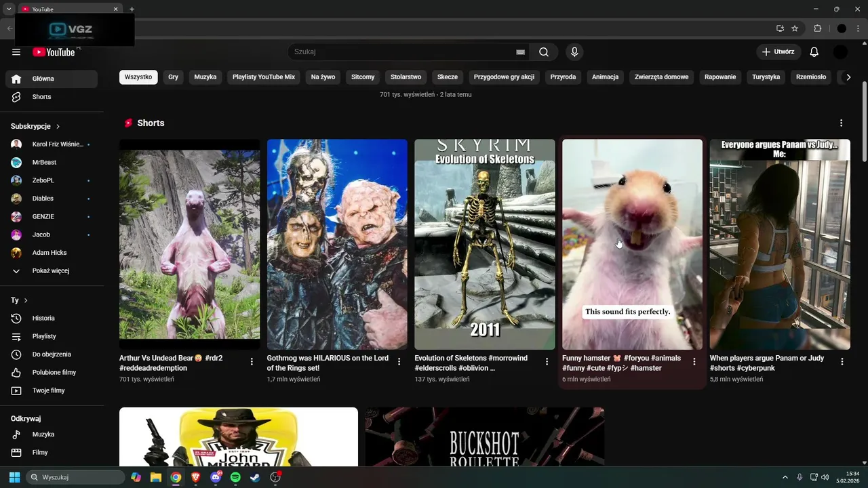The height and width of the screenshot is (488, 868).
Task: Open the options menu for the Arthur Vs Undead Bear short
Action: pos(252,362)
